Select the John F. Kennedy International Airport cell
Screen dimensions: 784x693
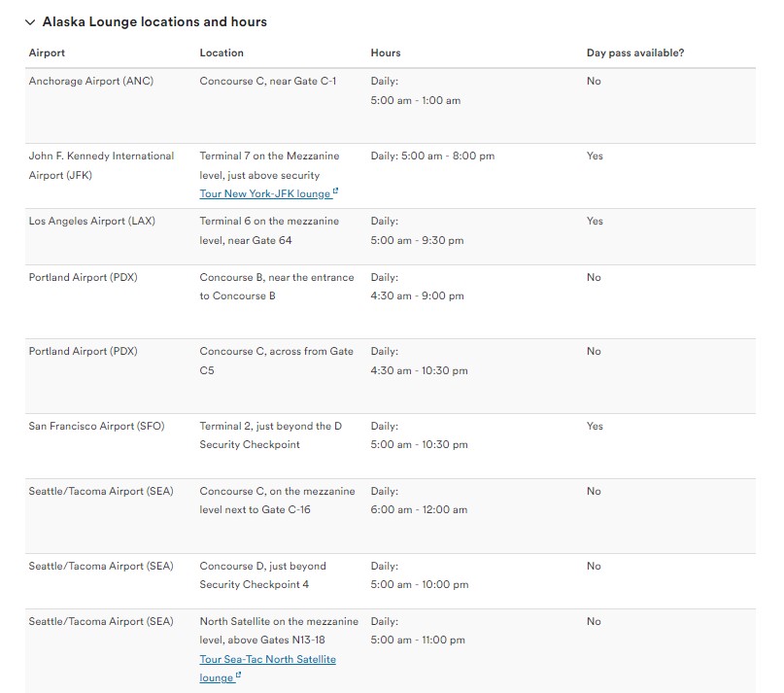pyautogui.click(x=101, y=165)
